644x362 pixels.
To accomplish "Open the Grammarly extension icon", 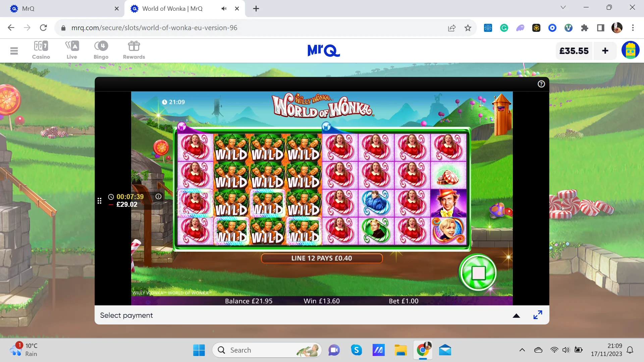I will [x=504, y=28].
